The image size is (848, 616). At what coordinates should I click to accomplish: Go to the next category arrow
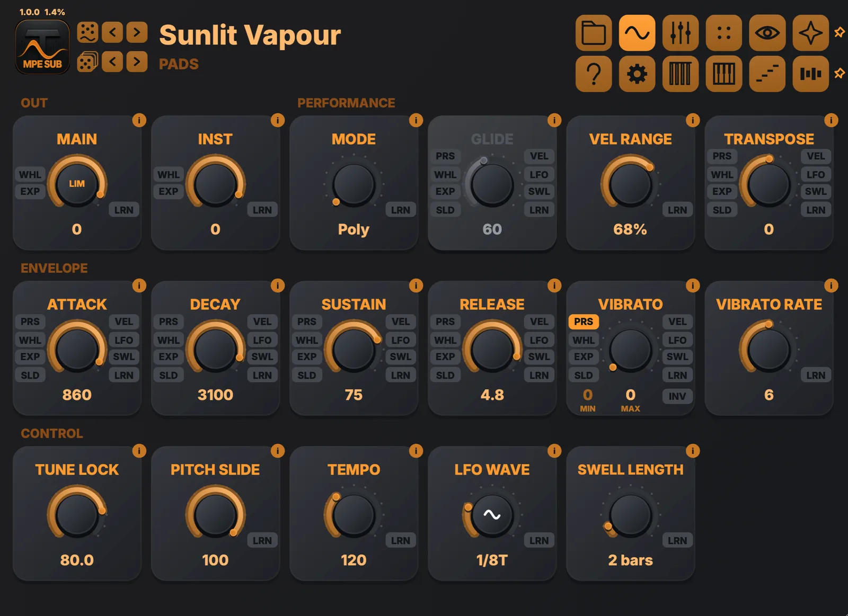pyautogui.click(x=137, y=62)
